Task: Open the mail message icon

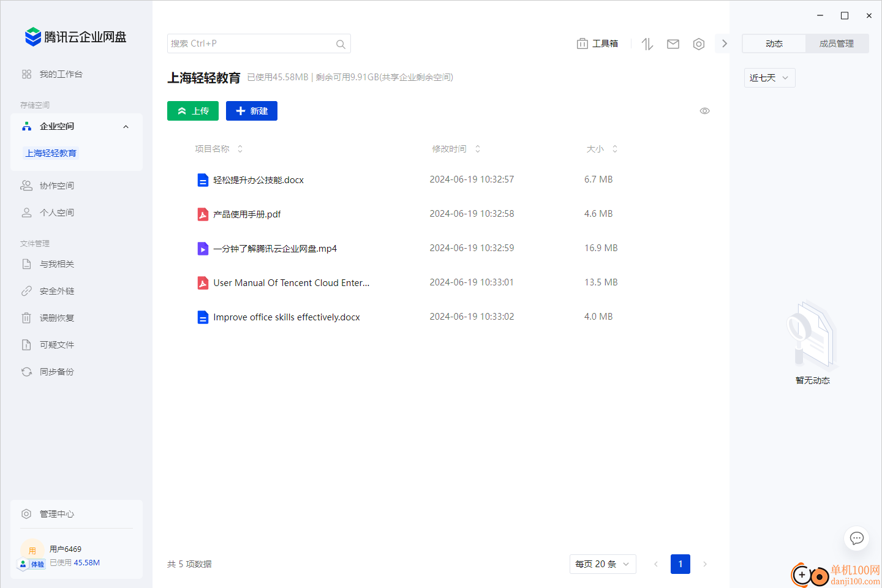Action: coord(673,43)
